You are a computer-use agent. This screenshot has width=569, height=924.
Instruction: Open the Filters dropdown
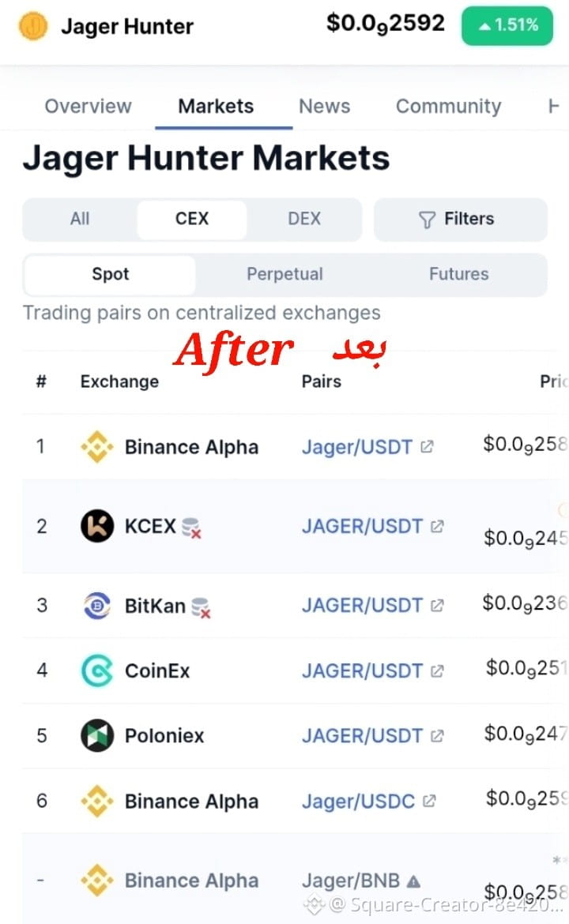click(461, 220)
